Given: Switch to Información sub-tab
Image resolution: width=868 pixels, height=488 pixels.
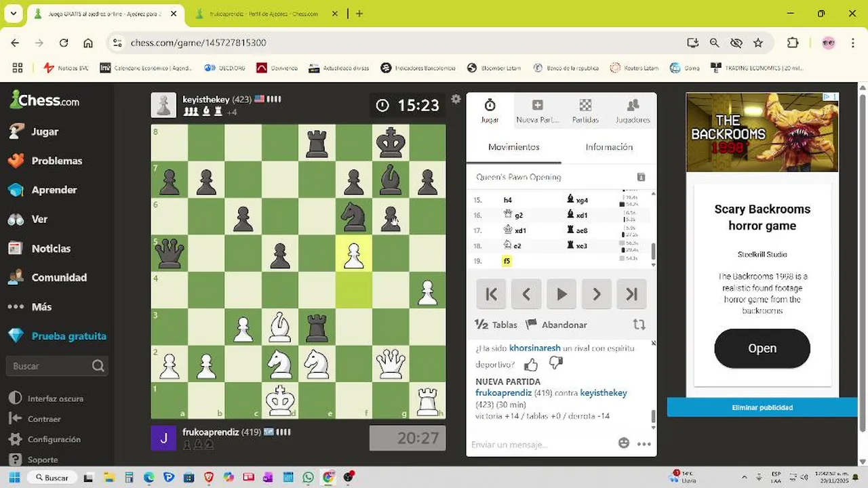Looking at the screenshot, I should coord(609,147).
